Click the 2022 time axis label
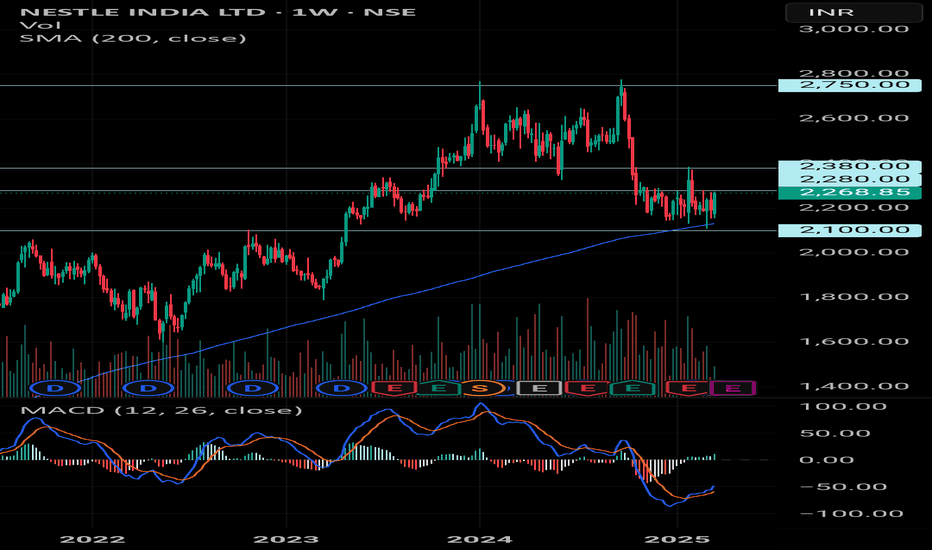This screenshot has height=550, width=932. point(93,539)
